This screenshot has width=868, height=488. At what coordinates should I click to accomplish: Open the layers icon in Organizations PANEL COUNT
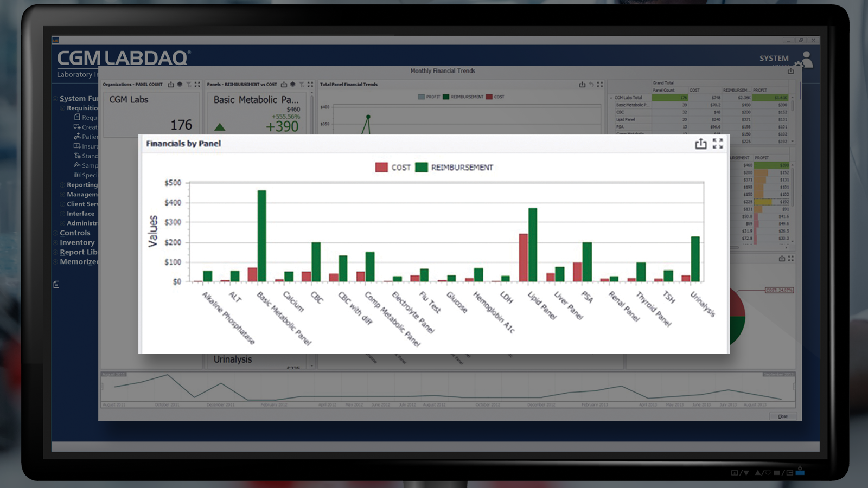tap(180, 84)
